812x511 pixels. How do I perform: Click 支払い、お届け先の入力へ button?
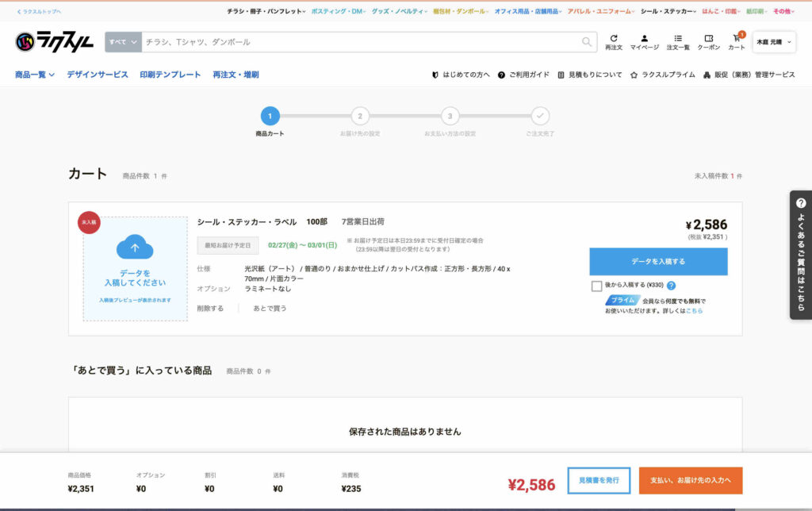[690, 481]
